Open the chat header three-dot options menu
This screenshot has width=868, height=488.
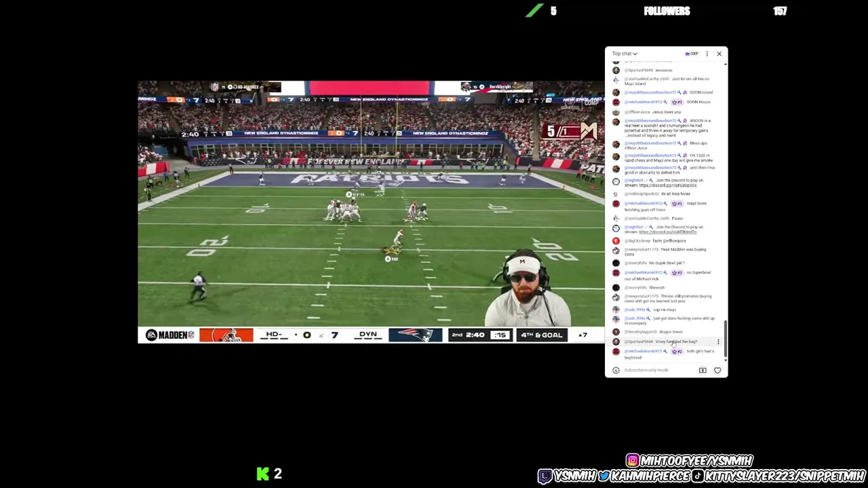click(x=707, y=54)
